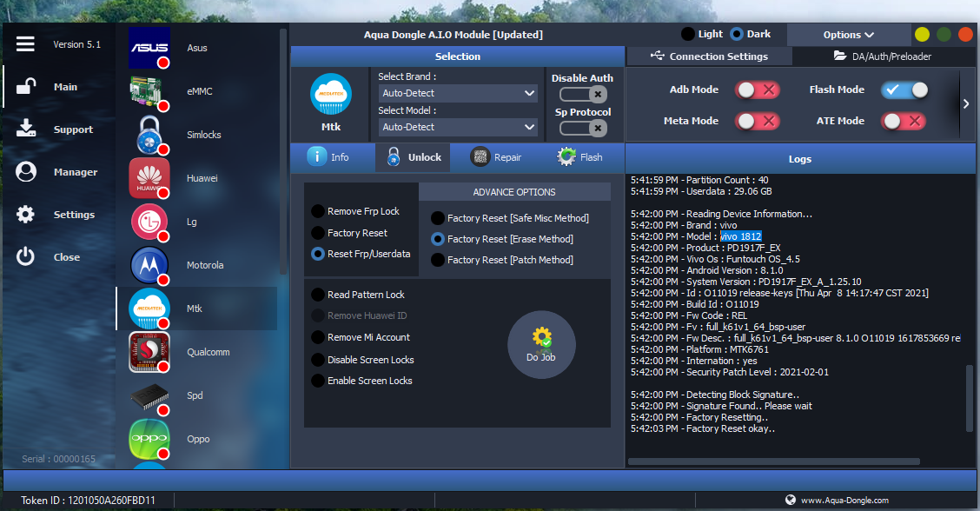Click the Mediatek logo in Selection panel
Screen dimensions: 980x511
(331, 94)
